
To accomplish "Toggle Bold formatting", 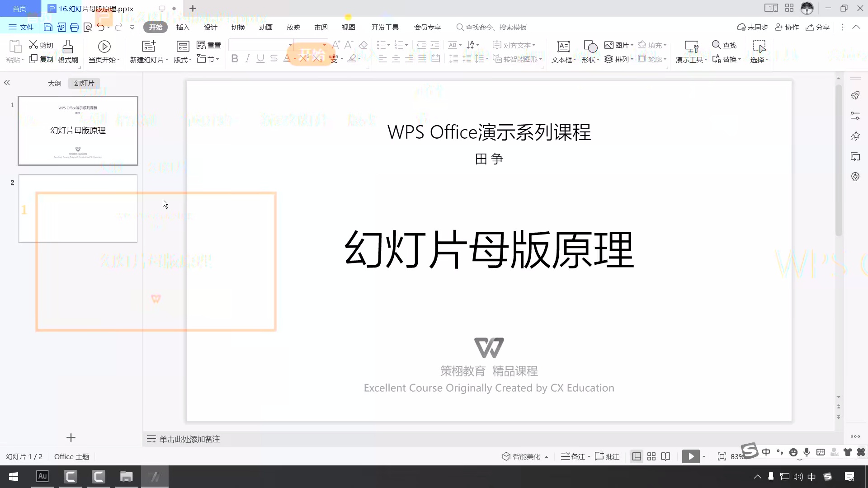I will pyautogui.click(x=235, y=58).
